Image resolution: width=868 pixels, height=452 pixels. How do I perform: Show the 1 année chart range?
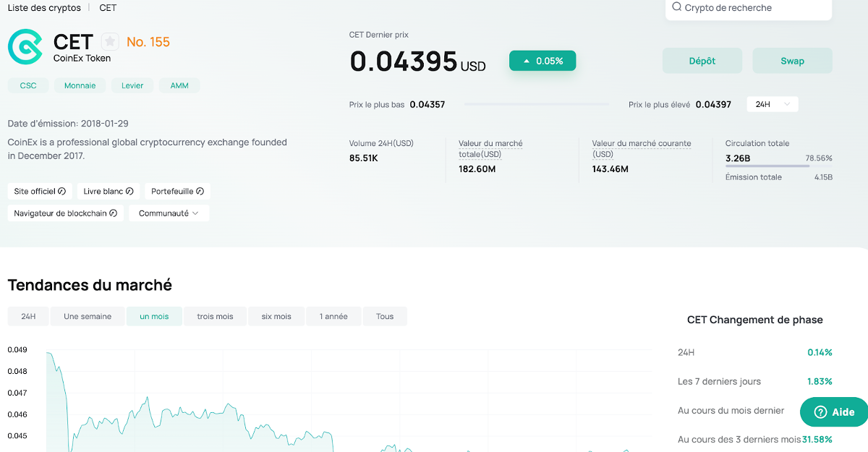(x=333, y=316)
